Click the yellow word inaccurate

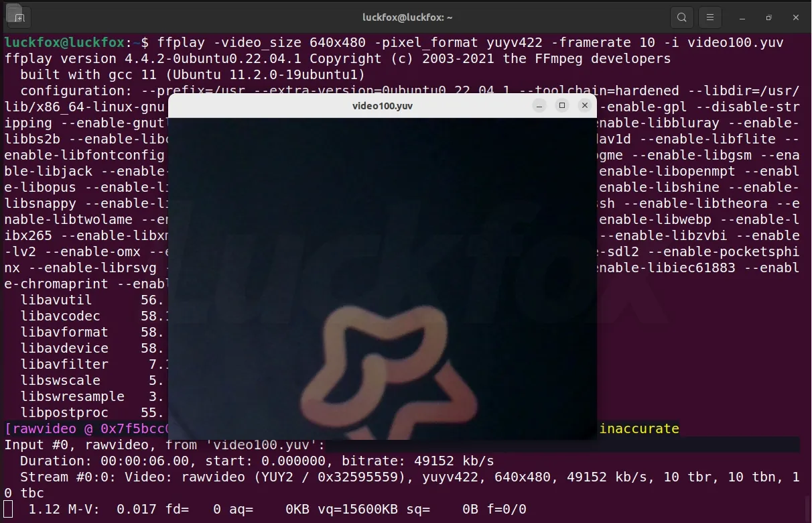639,428
